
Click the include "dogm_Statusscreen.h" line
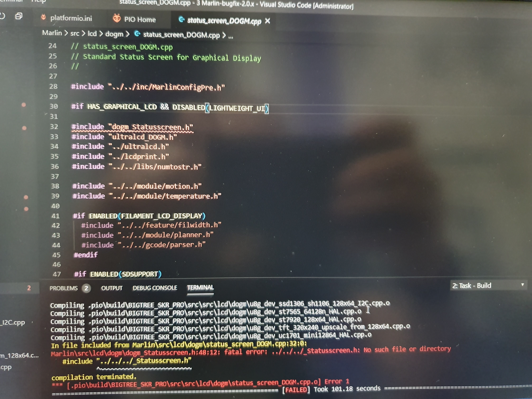coord(132,127)
